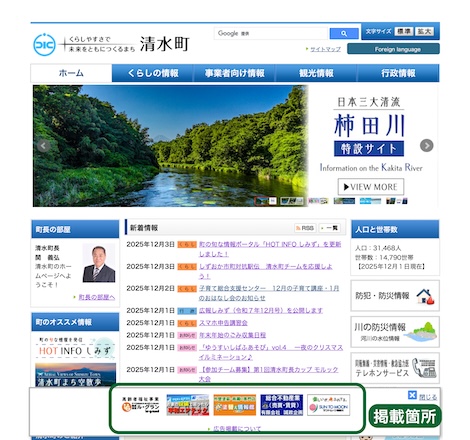Image resolution: width=470 pixels, height=440 pixels.
Task: Select the ホーム tab
Action: tap(71, 73)
